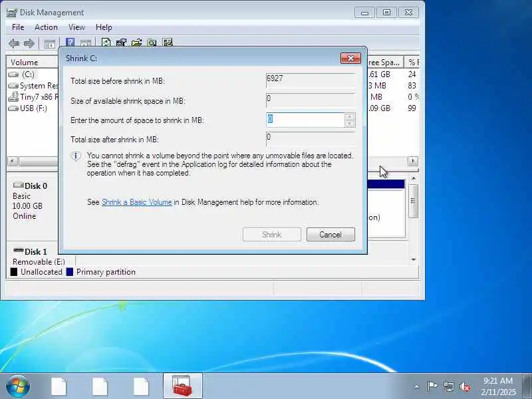This screenshot has height=399, width=532.
Task: Click the Total size before shrink field showing 6927
Action: [x=311, y=80]
